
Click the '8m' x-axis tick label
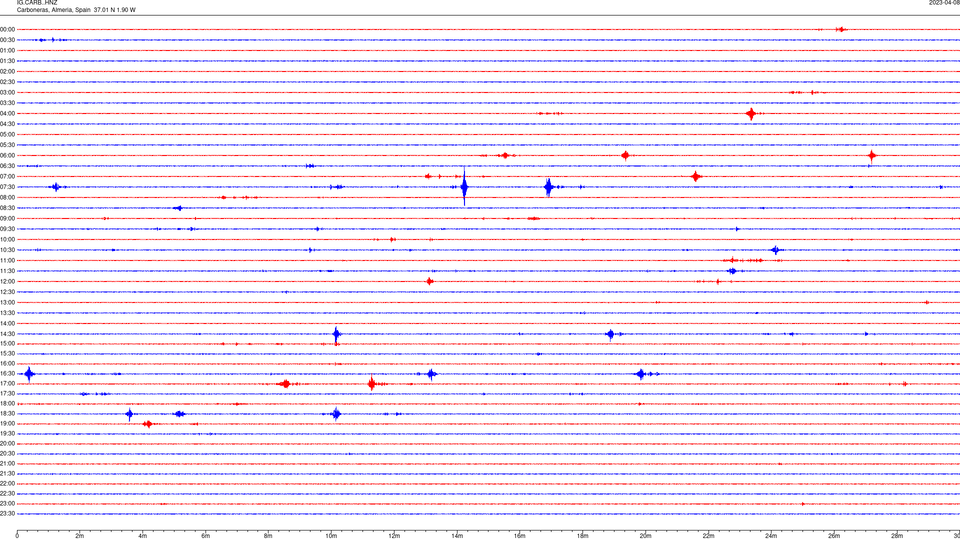click(x=268, y=536)
